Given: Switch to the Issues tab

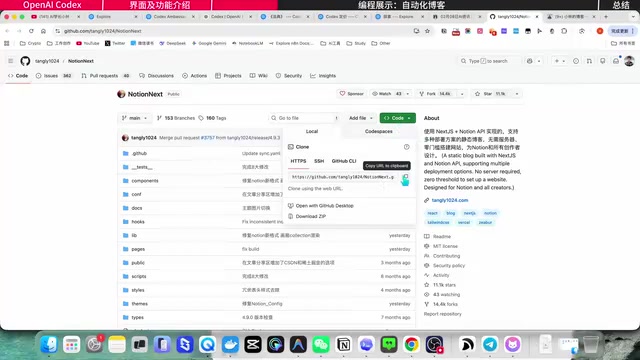Looking at the screenshot, I should click(54, 76).
